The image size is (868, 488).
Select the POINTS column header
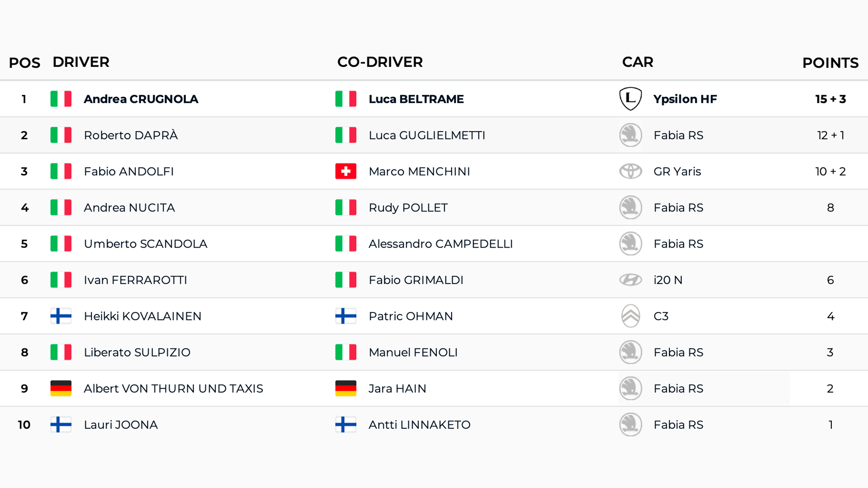[x=830, y=63]
